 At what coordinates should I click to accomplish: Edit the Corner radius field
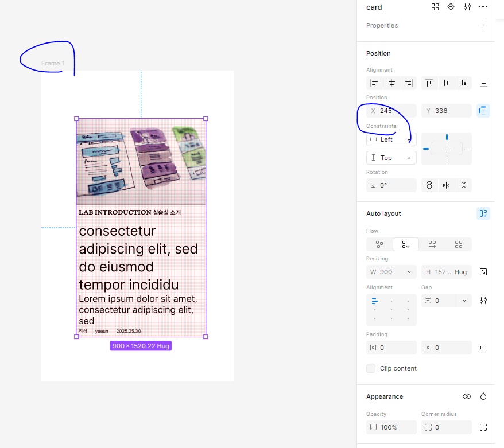click(x=446, y=427)
